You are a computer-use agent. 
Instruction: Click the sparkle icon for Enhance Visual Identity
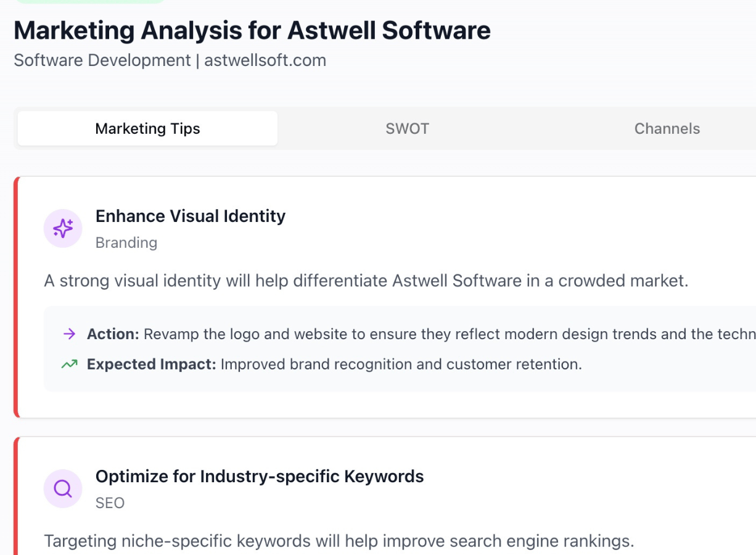[x=63, y=229]
